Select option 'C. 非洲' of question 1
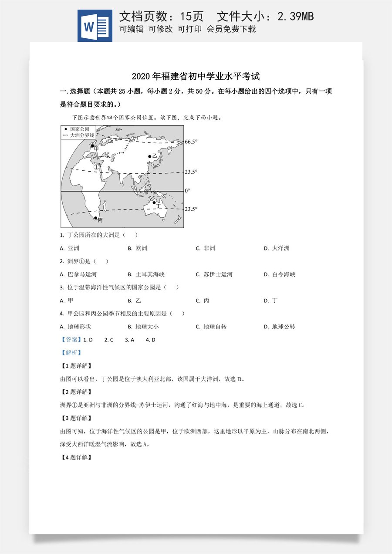 206,248
